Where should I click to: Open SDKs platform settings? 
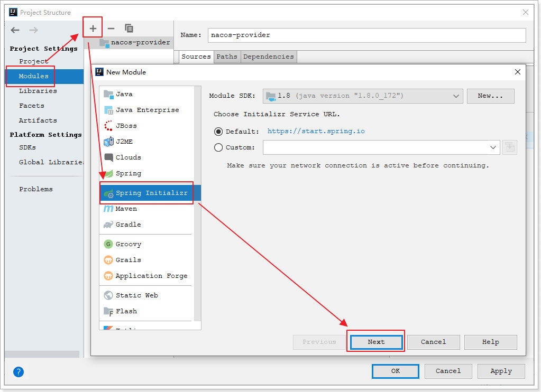[x=27, y=147]
